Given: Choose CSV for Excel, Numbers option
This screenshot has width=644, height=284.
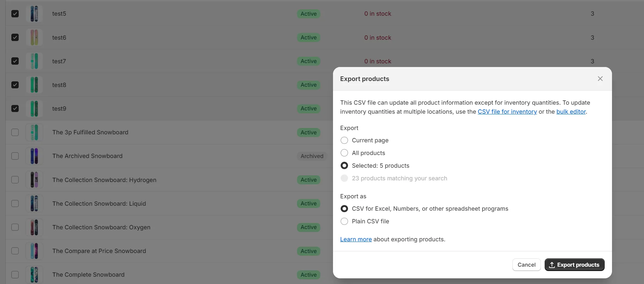Looking at the screenshot, I should [x=344, y=209].
